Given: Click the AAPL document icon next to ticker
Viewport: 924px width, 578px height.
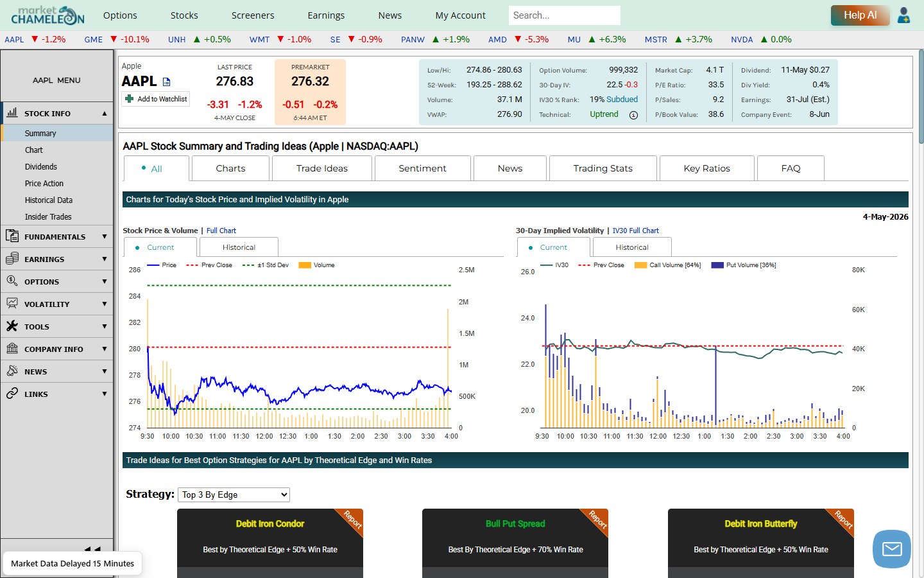Looking at the screenshot, I should pyautogui.click(x=167, y=82).
